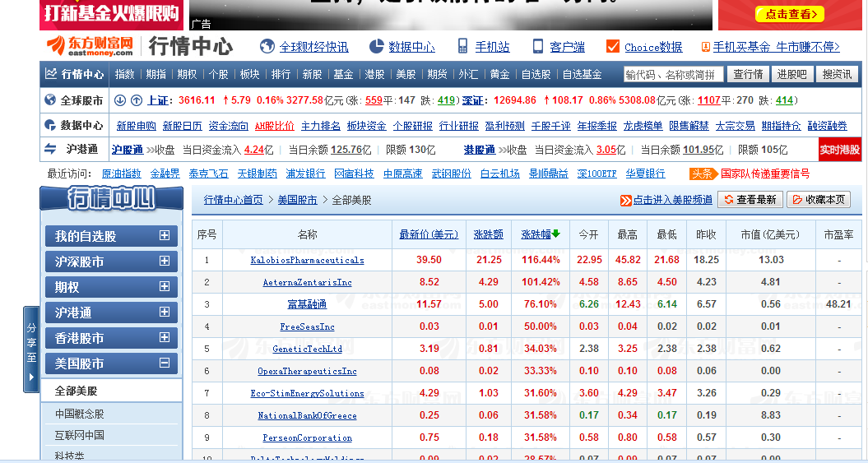Expand 沪港通 sidebar section

[165, 312]
